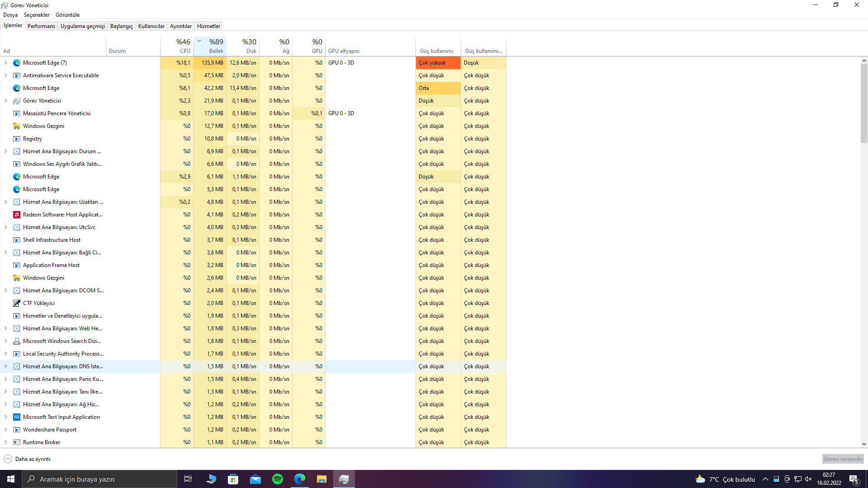Click the taskbar search input field

point(99,479)
